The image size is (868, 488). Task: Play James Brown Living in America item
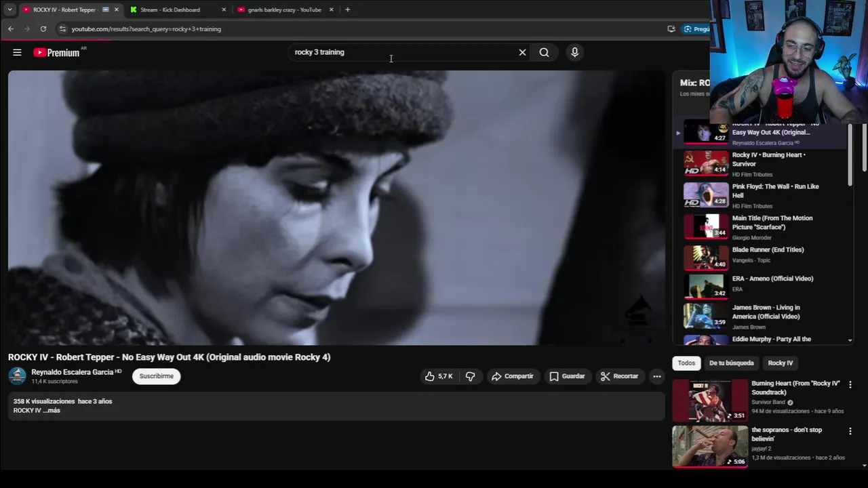[765, 315]
